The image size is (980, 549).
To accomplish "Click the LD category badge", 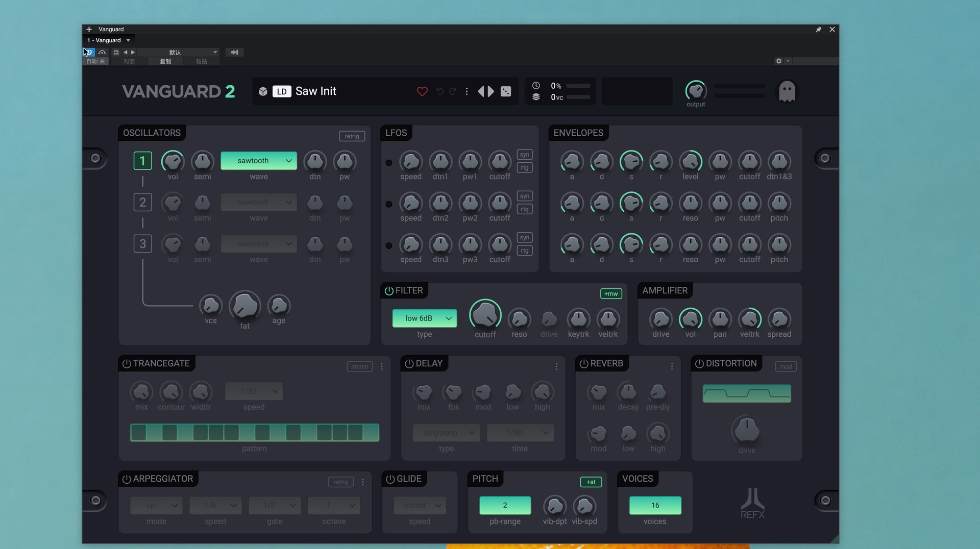I will point(282,91).
